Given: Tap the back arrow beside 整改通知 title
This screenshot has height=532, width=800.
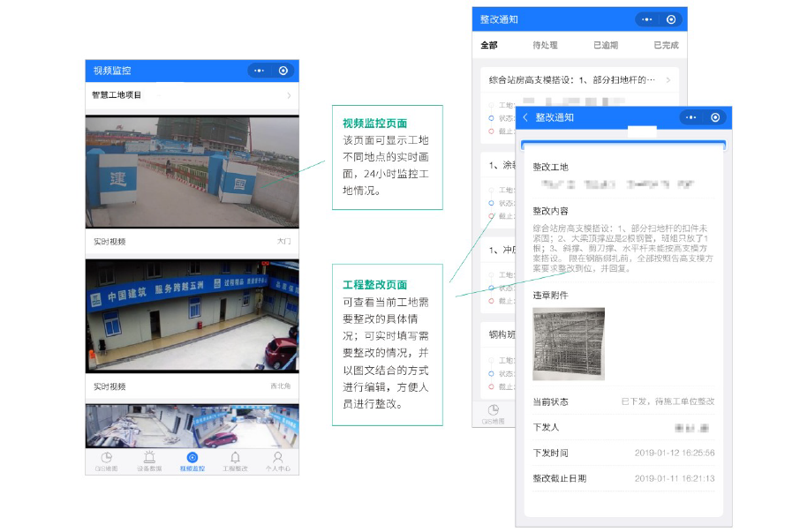Looking at the screenshot, I should (526, 117).
